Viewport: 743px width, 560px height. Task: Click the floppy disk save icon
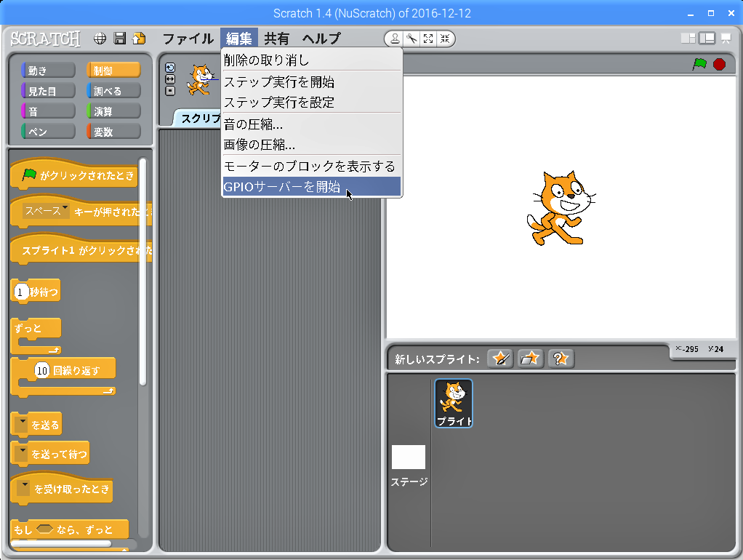120,39
